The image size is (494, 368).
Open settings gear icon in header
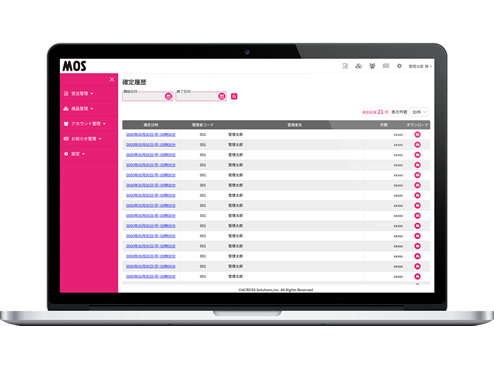pyautogui.click(x=399, y=66)
